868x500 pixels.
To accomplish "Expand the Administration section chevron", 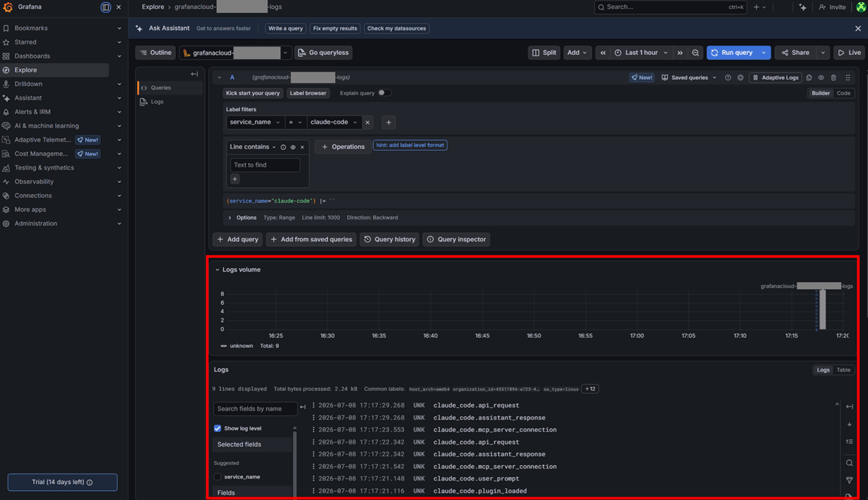I will 120,224.
